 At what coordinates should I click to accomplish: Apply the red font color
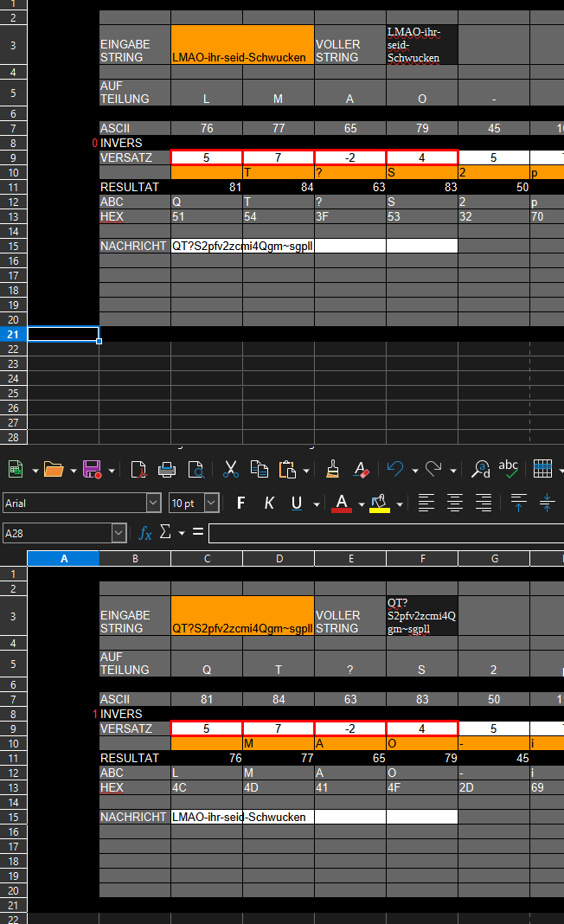point(341,503)
